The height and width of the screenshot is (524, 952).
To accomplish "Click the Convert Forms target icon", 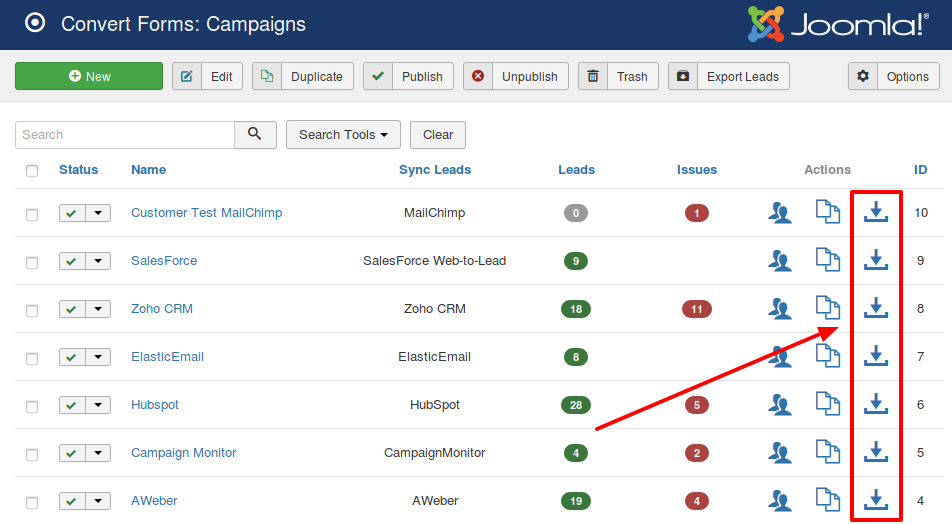I will [35, 23].
